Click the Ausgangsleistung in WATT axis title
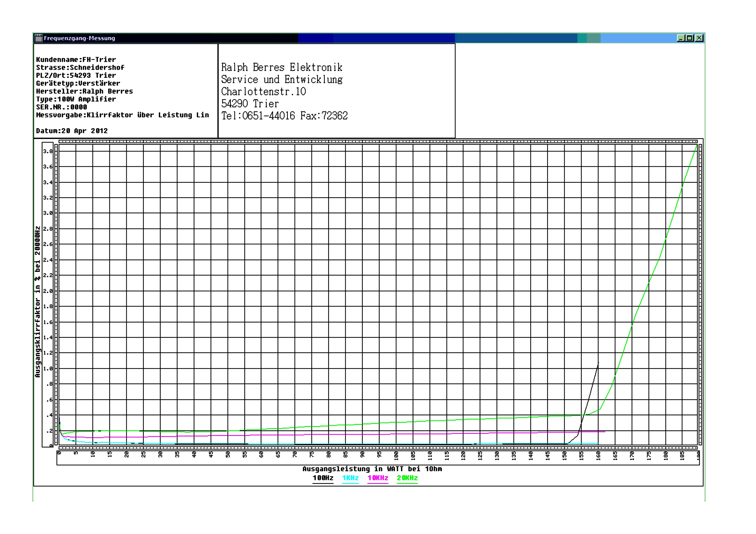Screen dimensions: 756x534 (x=372, y=469)
